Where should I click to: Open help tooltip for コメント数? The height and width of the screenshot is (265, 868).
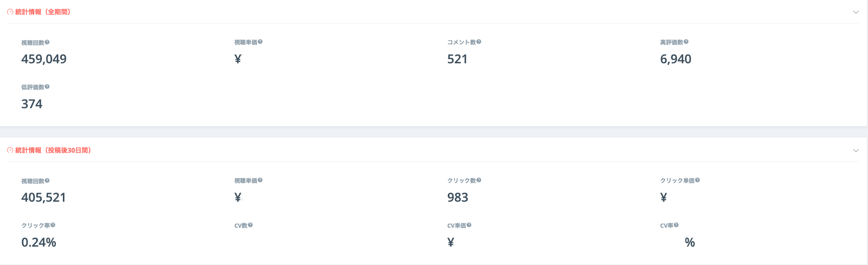click(479, 42)
